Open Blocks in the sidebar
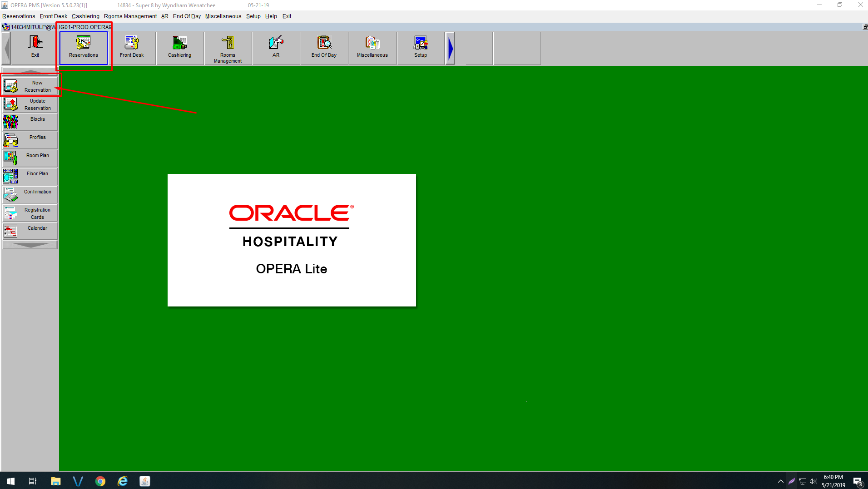This screenshot has width=868, height=489. tap(30, 122)
